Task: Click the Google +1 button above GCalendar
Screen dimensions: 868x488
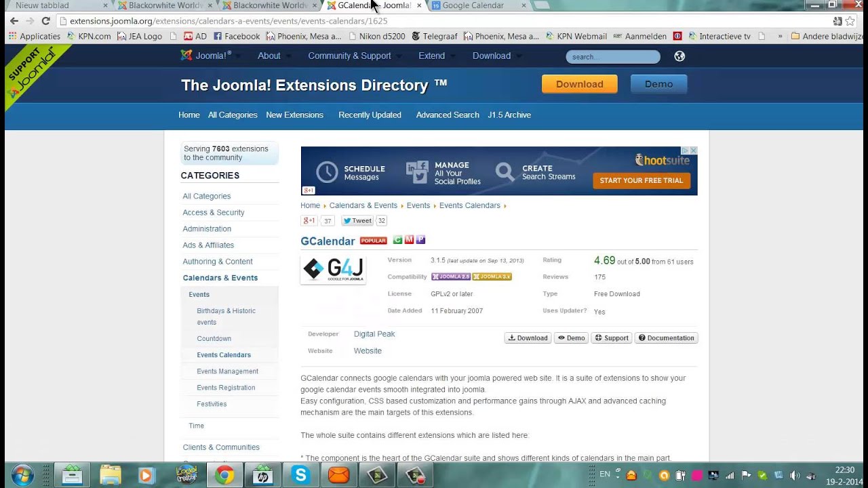Action: click(x=309, y=220)
